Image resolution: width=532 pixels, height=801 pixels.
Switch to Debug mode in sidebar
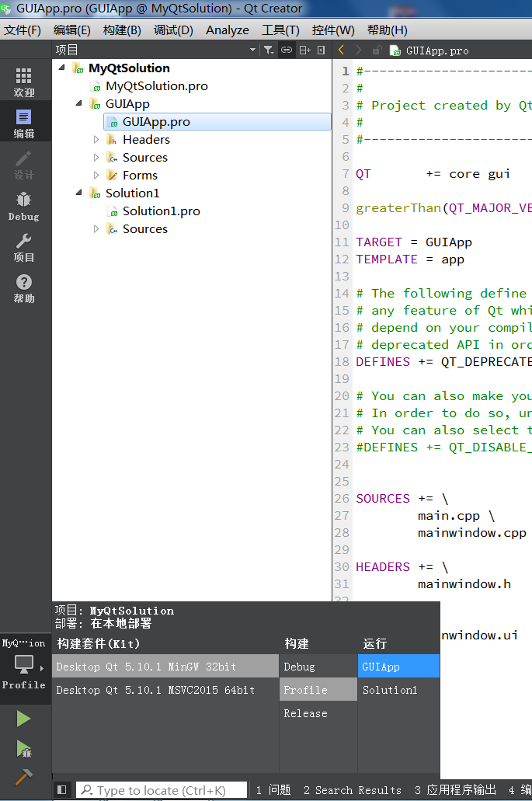(x=23, y=206)
